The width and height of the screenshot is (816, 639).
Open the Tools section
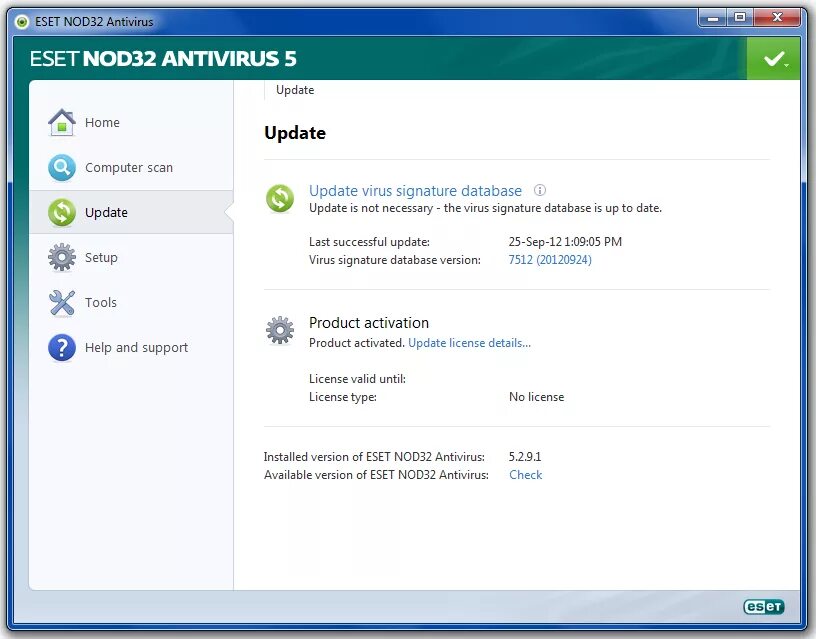point(131,302)
